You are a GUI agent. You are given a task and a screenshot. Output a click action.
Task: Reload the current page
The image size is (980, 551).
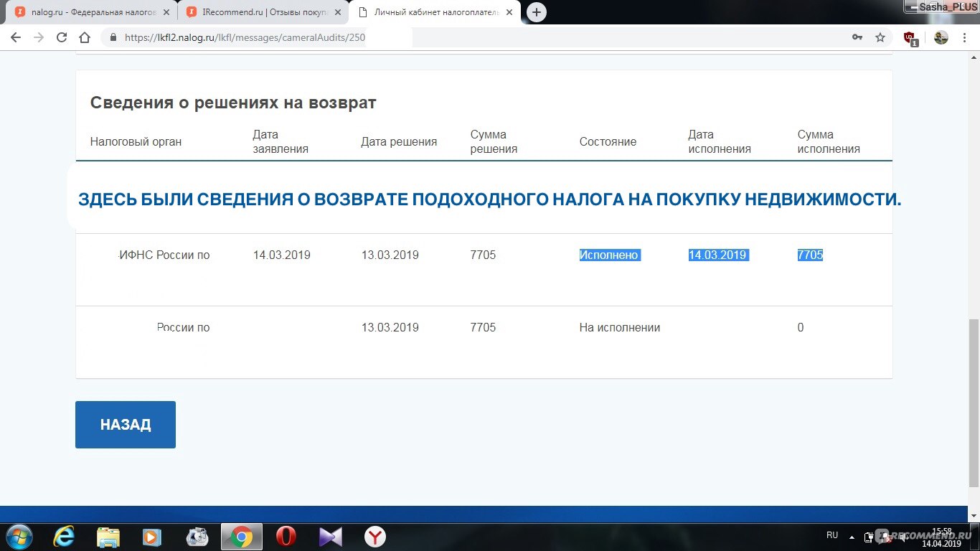(62, 37)
